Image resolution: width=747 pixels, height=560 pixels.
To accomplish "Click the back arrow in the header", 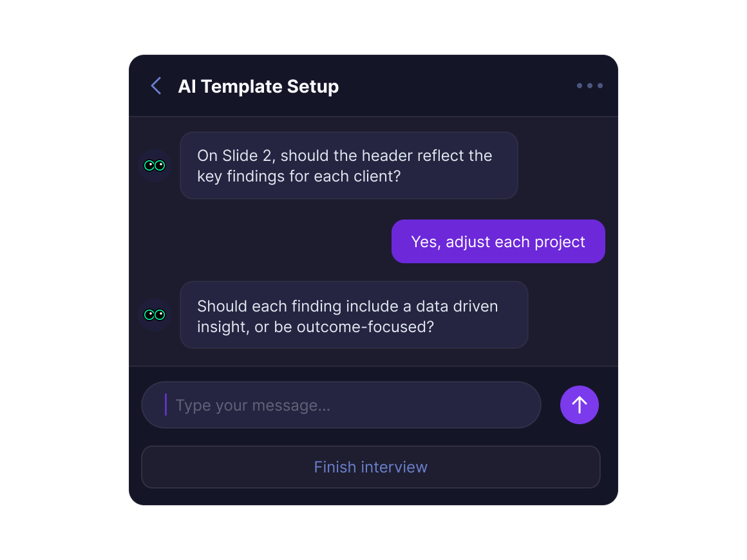I will tap(155, 86).
